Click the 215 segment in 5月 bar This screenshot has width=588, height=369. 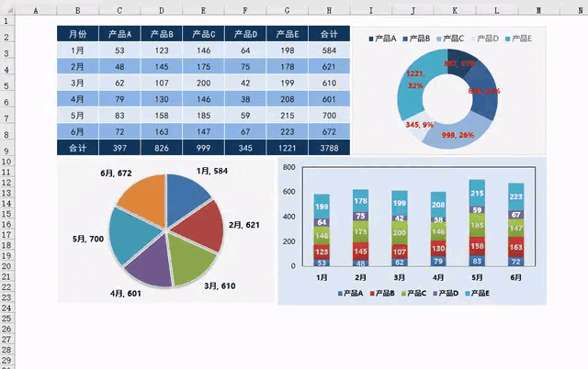tap(477, 193)
